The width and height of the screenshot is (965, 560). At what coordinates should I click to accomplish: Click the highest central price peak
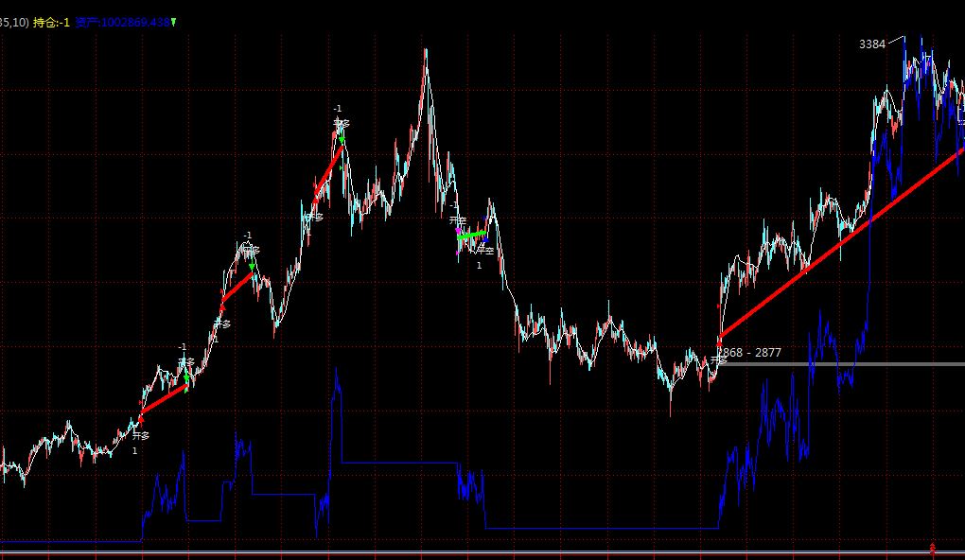tap(425, 52)
